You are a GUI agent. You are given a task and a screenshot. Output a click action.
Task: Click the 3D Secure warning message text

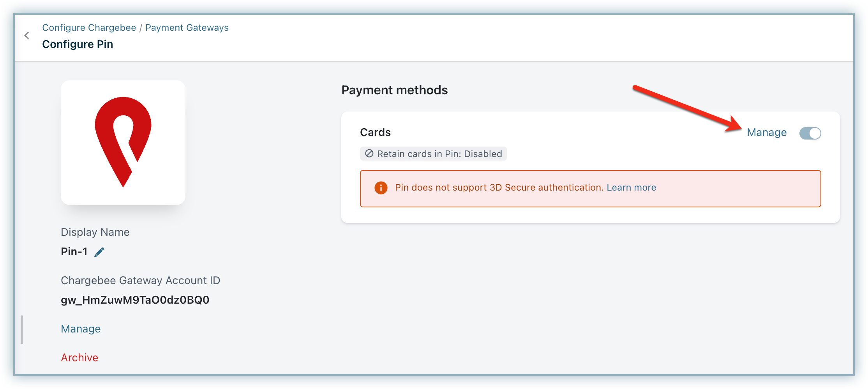(x=499, y=187)
